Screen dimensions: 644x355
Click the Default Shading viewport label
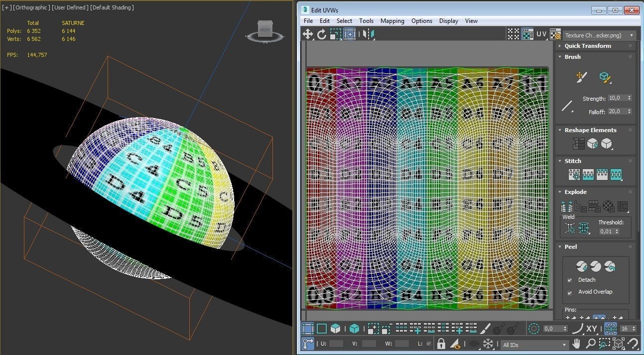tap(113, 7)
